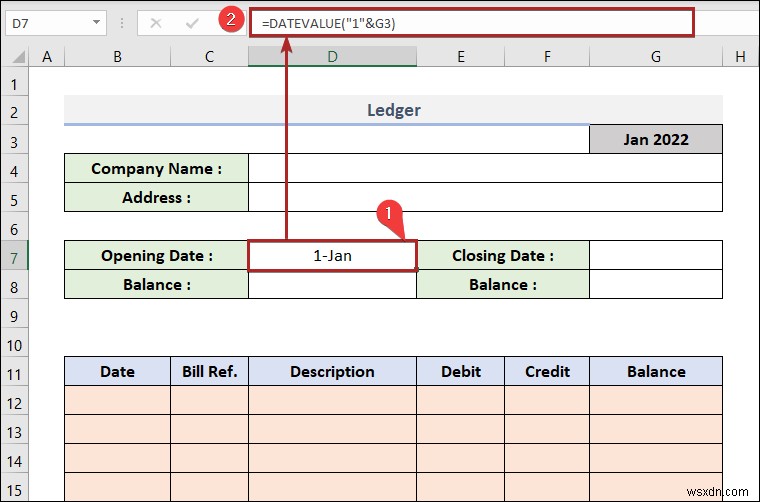
Task: Click the empty company name entry cell
Action: click(x=485, y=169)
